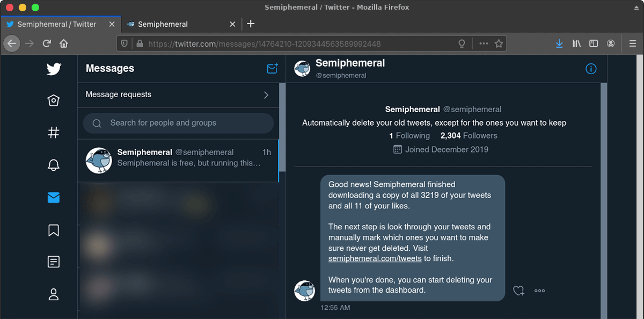The width and height of the screenshot is (644, 319).
Task: Click the 12:55 AM message timestamp
Action: pos(335,308)
